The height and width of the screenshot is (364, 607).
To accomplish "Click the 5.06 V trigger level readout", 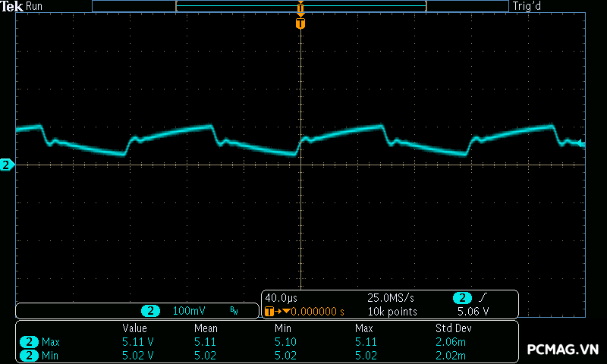I will (473, 311).
